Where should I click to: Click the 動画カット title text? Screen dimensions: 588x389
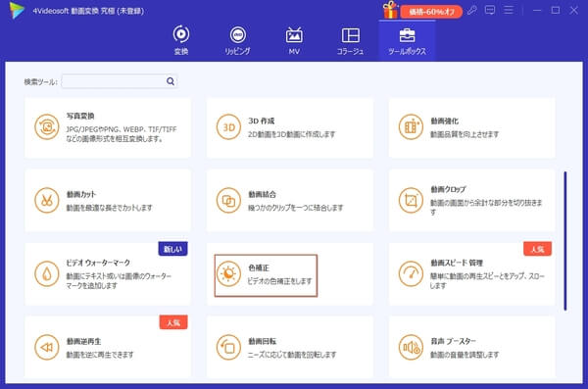81,194
